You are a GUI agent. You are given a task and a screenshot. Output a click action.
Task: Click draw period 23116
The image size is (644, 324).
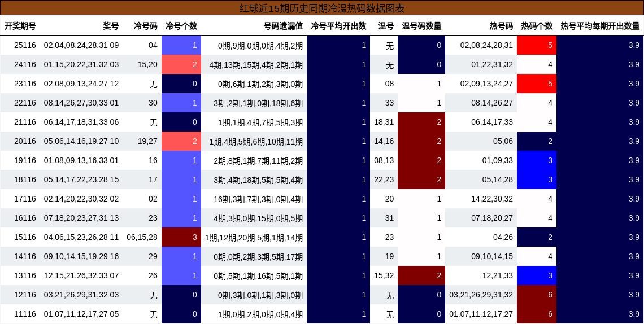[x=25, y=84]
